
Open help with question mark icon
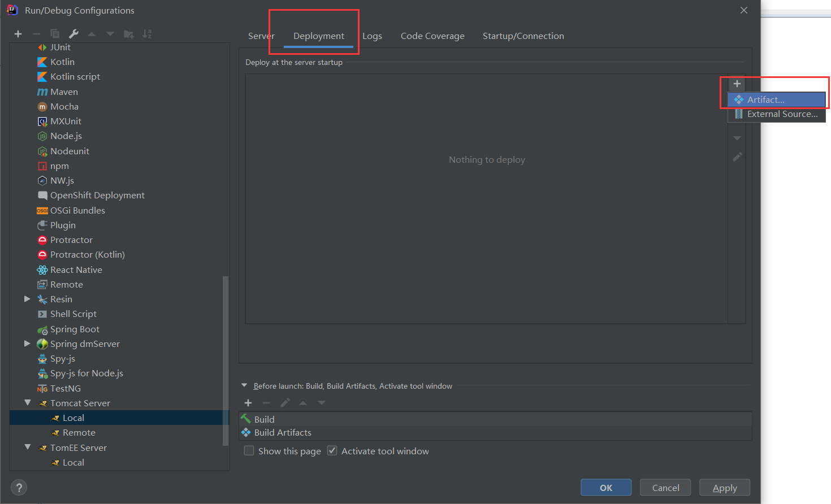coord(19,488)
